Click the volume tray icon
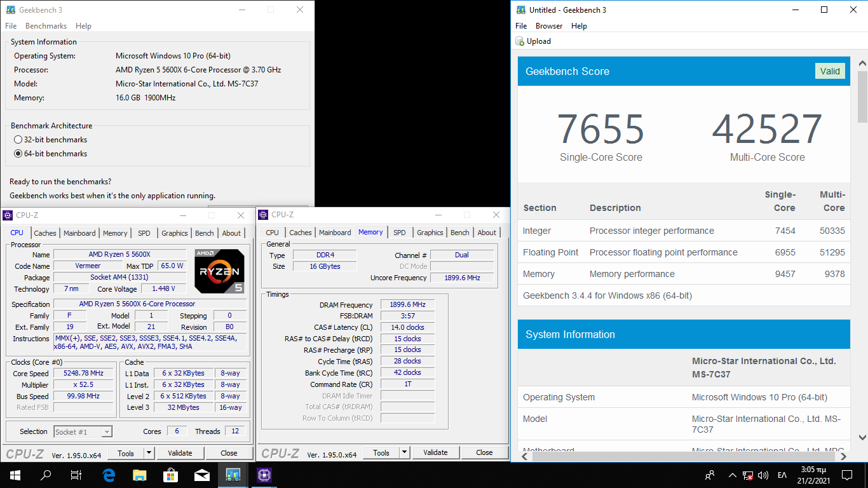Screen dimensions: 868x488 point(763,475)
